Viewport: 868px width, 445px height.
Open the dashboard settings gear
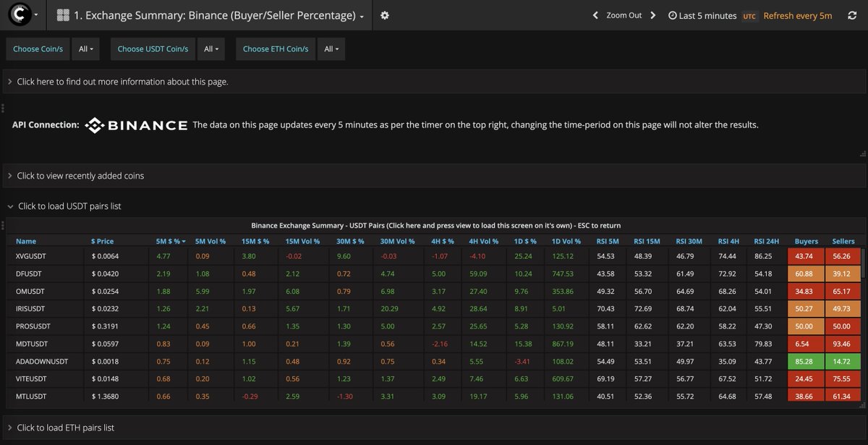pyautogui.click(x=384, y=15)
